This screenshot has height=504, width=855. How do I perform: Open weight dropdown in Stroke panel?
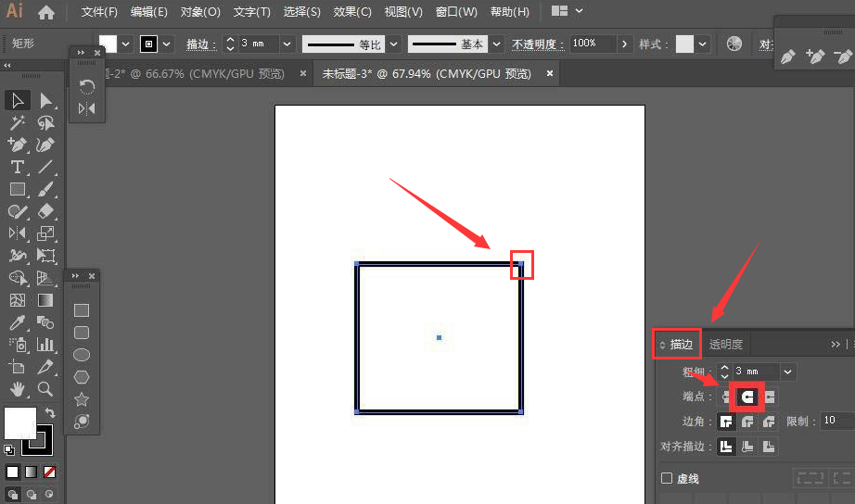tap(788, 372)
